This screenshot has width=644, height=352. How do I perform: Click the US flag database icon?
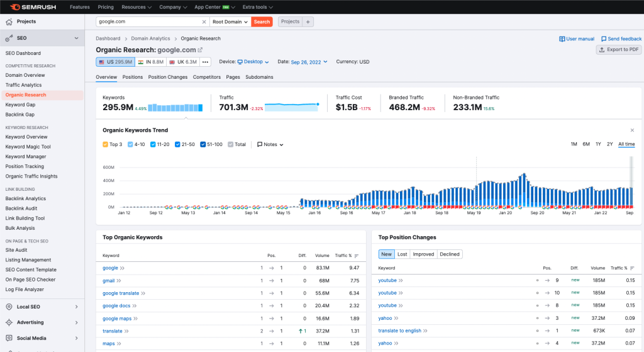101,62
